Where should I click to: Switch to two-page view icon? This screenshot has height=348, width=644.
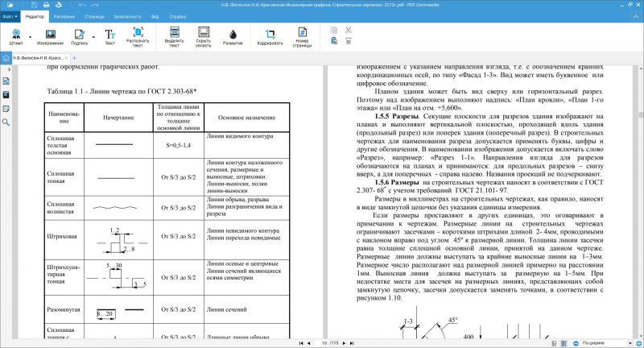click(x=563, y=343)
